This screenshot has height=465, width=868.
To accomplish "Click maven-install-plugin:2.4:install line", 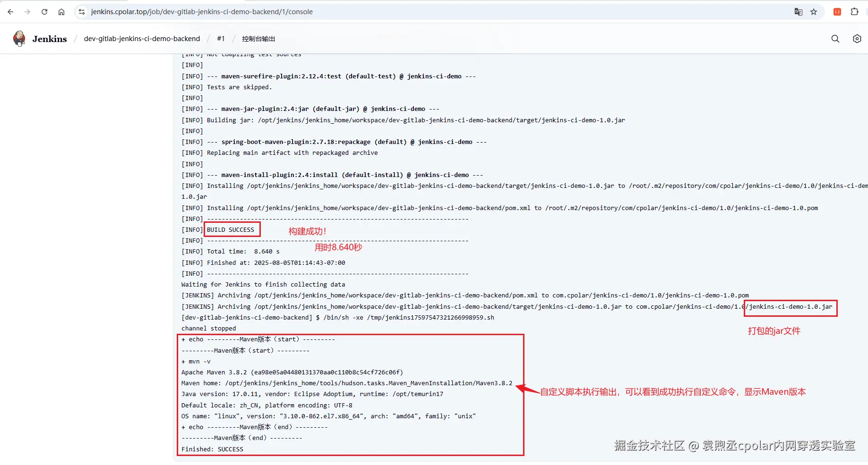I will pos(332,175).
